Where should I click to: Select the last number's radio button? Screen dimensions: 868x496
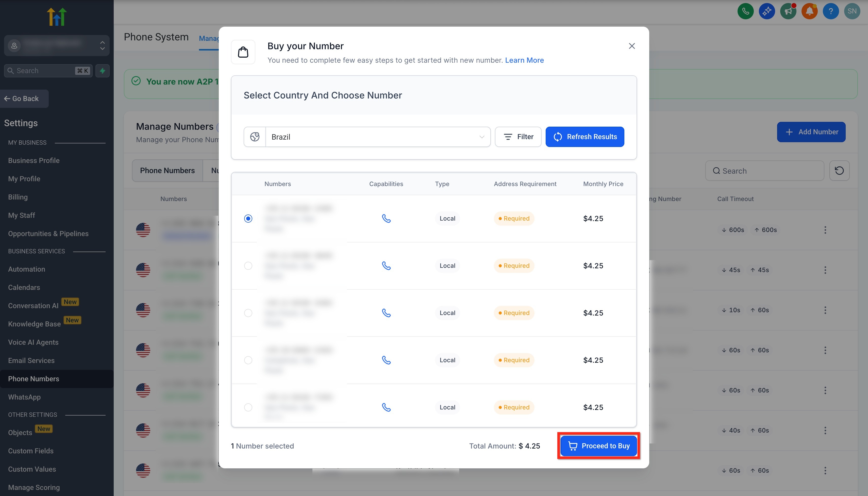pos(248,407)
